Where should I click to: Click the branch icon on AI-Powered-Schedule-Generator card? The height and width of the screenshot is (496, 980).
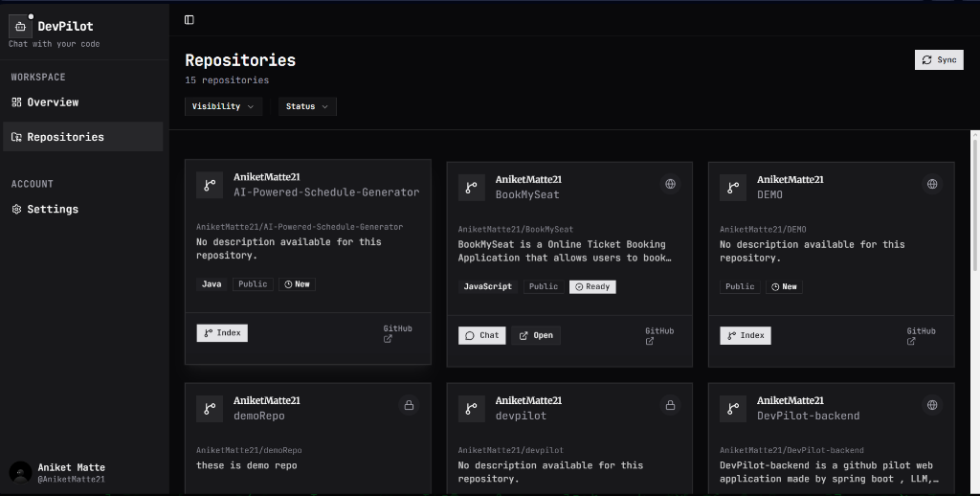(x=210, y=185)
